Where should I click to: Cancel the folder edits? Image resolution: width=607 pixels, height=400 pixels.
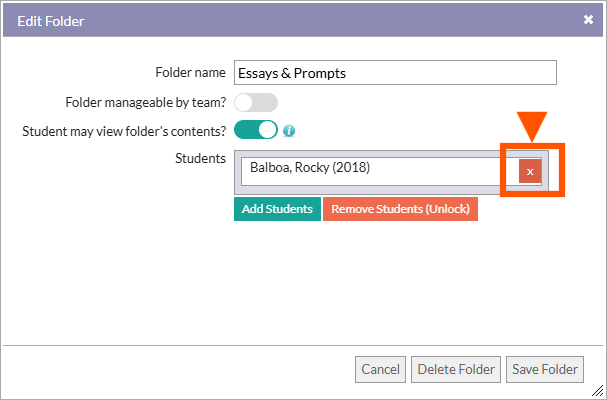(380, 369)
